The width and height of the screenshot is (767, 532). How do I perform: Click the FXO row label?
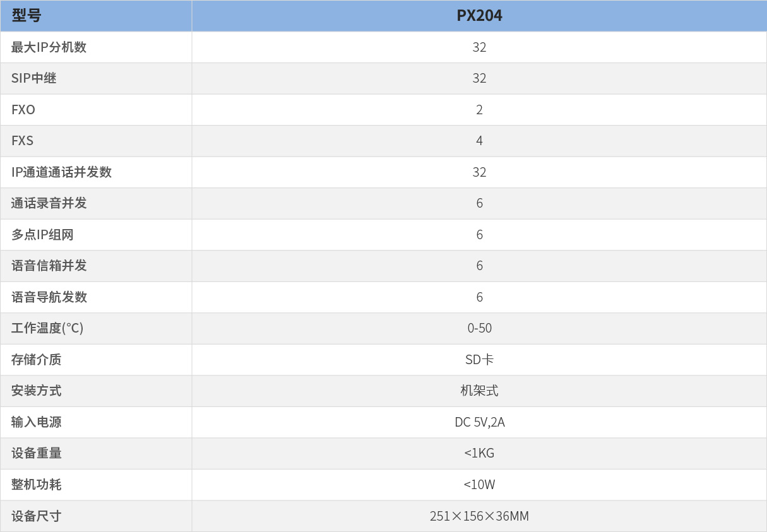click(x=23, y=110)
